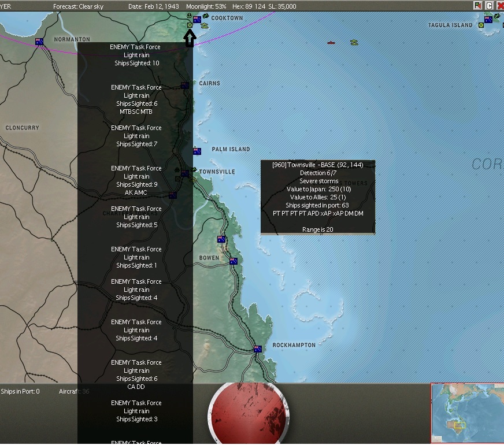Screen dimensions: 504x445
Task: Select the Palm Island flag marker
Action: [197, 151]
